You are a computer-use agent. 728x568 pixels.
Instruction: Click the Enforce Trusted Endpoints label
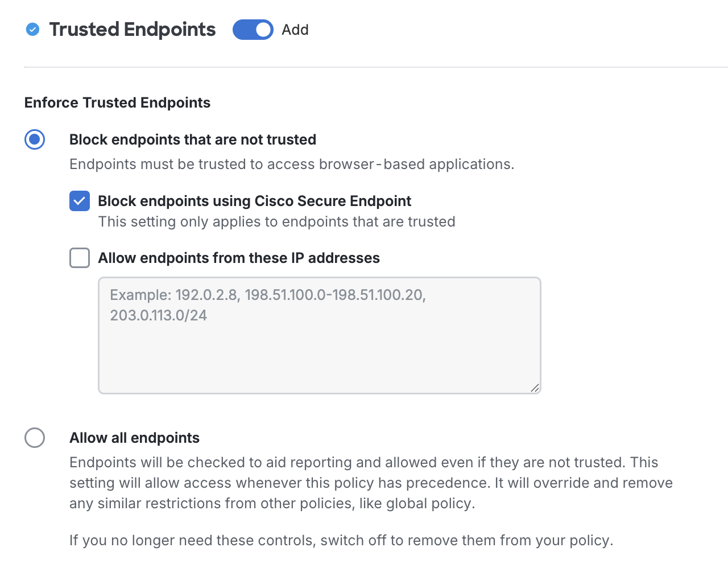tap(117, 102)
